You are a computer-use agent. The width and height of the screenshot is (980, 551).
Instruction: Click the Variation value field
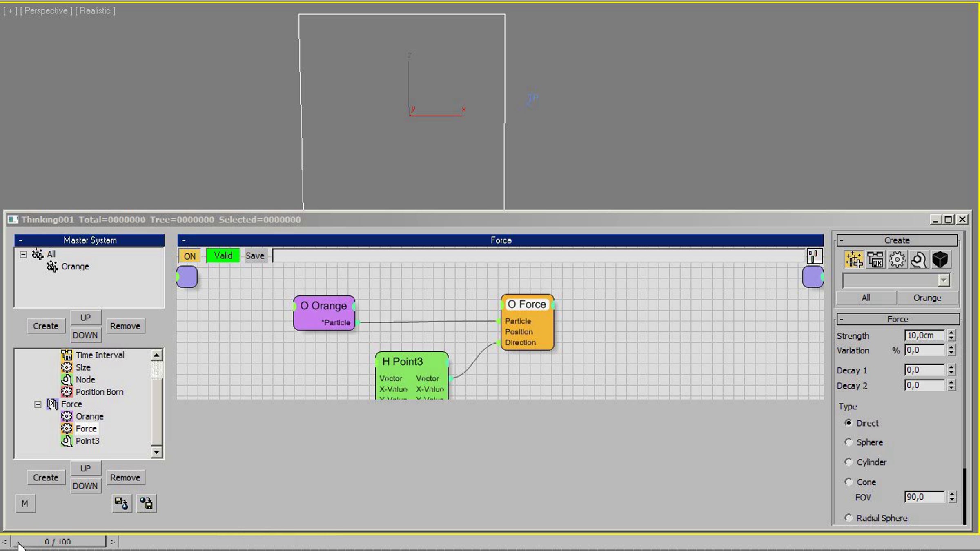(924, 350)
